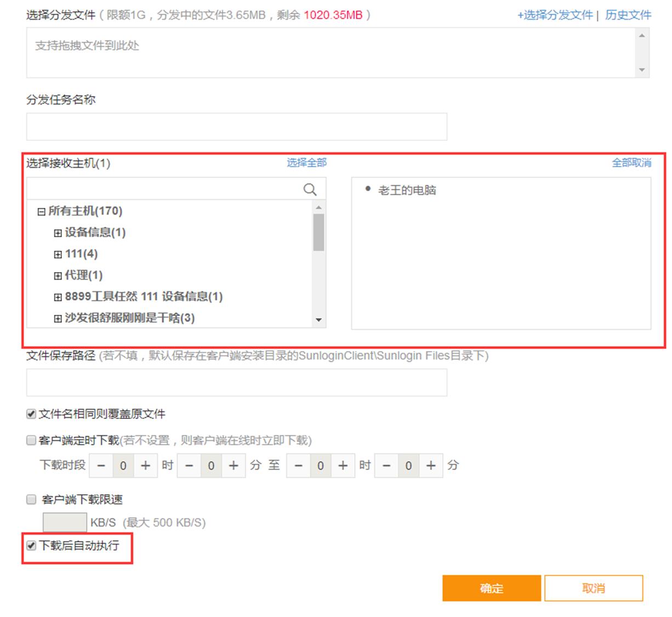
Task: Open +选择分发文件 link
Action: [x=555, y=15]
